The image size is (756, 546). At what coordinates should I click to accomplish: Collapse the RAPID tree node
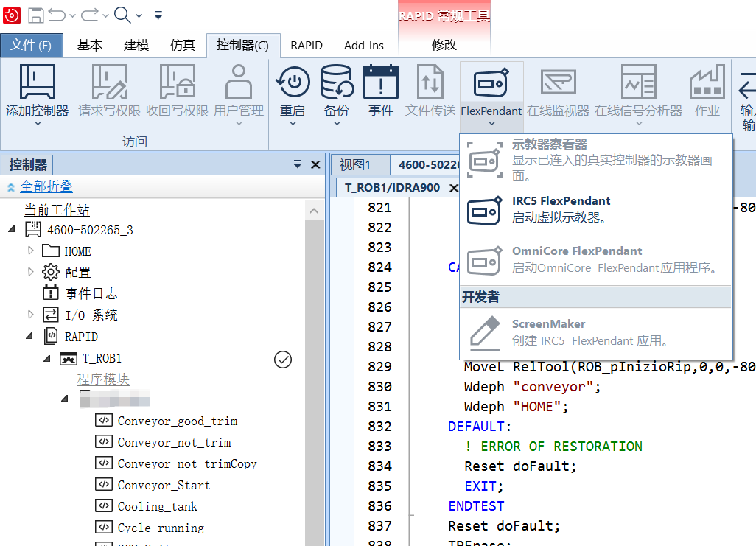coord(29,336)
